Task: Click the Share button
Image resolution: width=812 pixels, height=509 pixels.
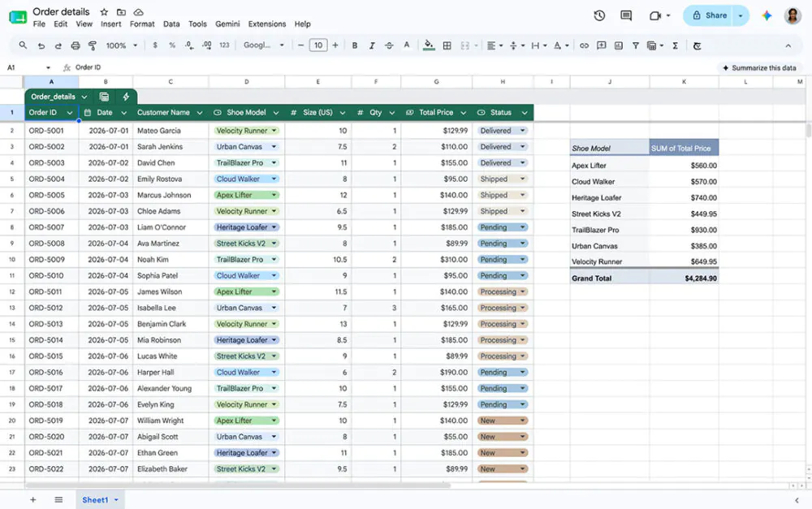Action: tap(709, 15)
